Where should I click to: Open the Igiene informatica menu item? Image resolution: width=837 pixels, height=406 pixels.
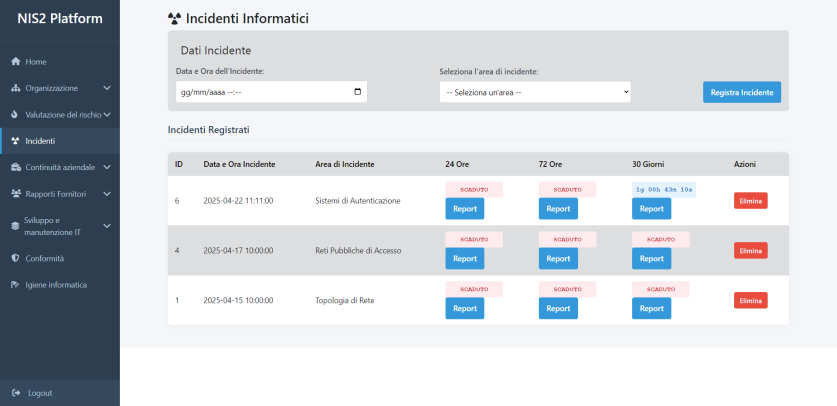coord(56,285)
